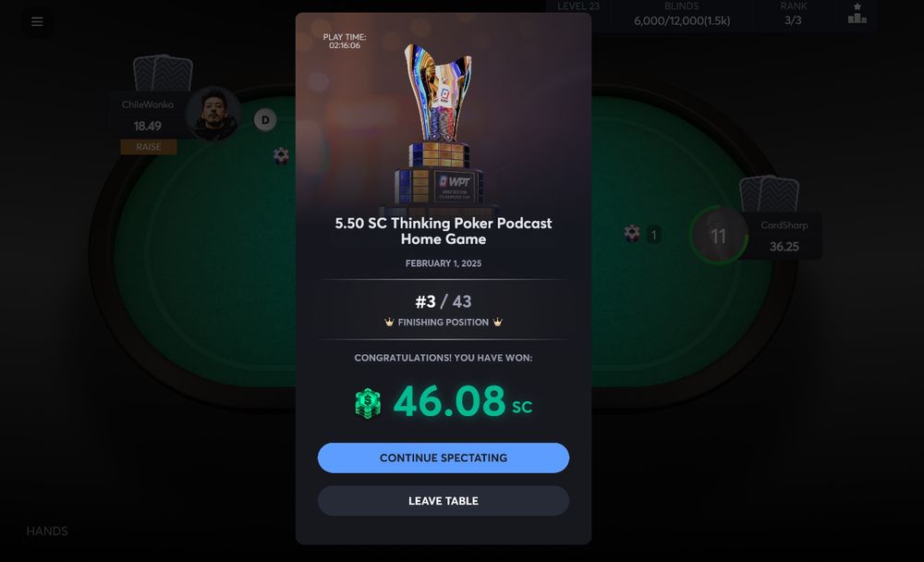Click ChileWonka's face-down hole cards
Viewport: 924px width, 562px height.
pos(163,74)
